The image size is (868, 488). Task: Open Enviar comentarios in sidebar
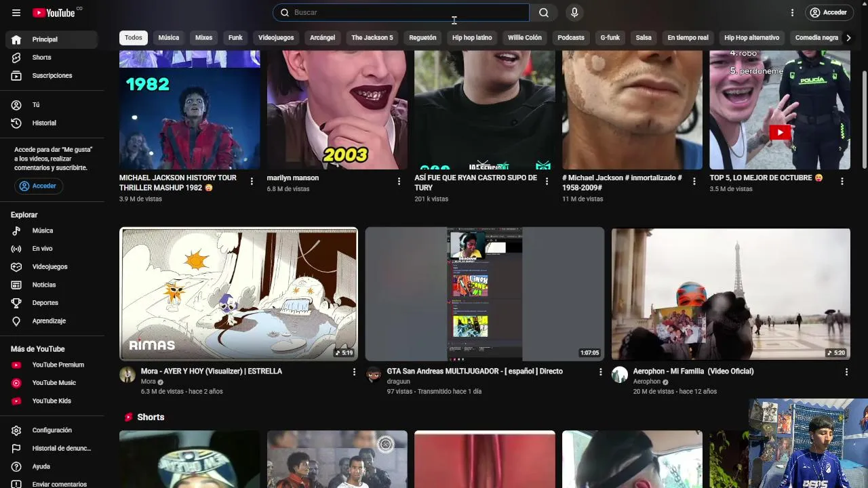click(52, 484)
